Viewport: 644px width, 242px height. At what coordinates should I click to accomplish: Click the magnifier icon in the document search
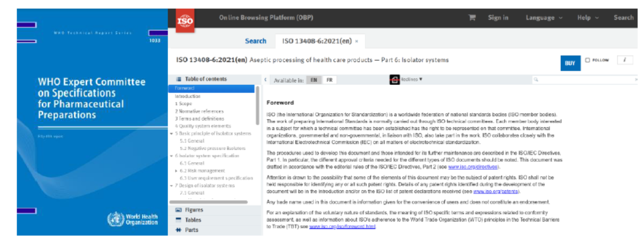pos(536,80)
